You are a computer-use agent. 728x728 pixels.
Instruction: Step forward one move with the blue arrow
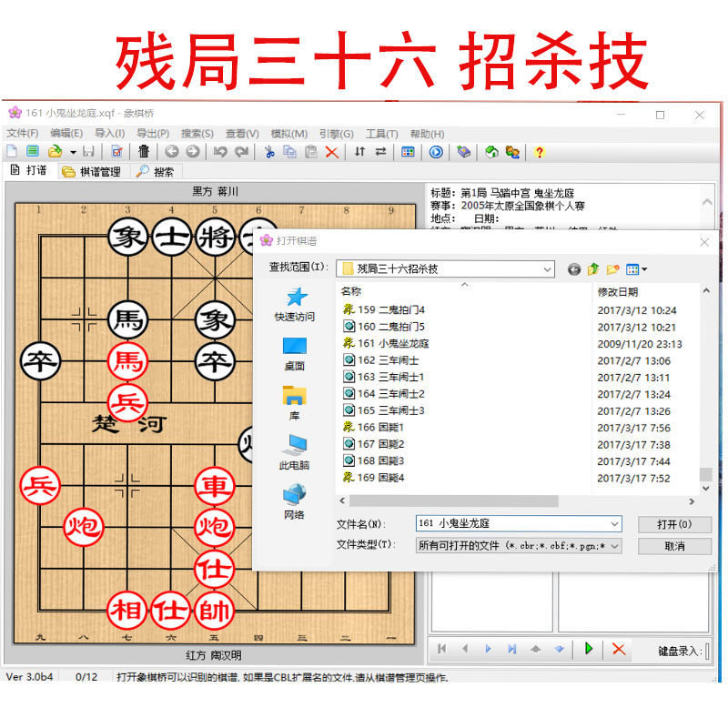click(488, 649)
